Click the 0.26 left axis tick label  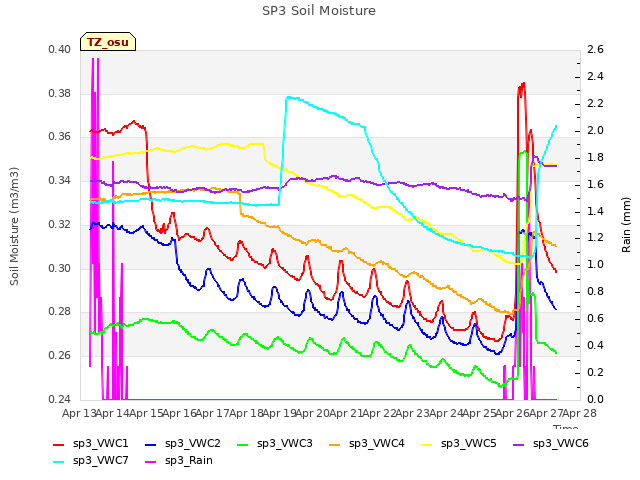point(60,355)
